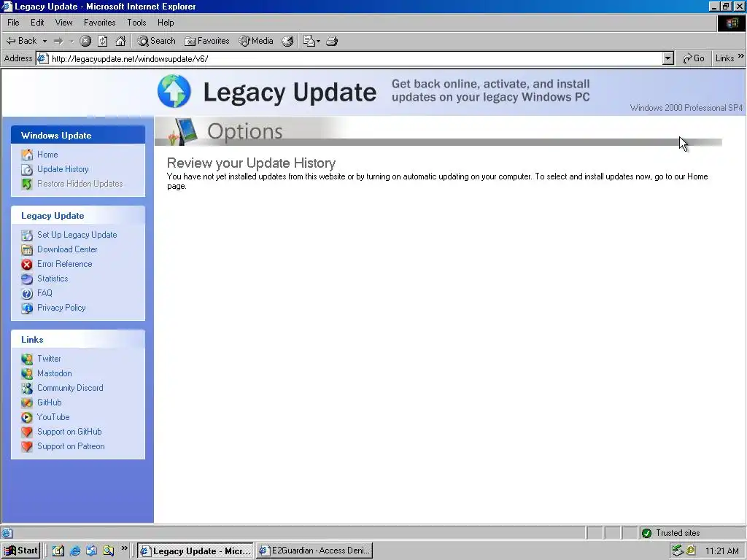
Task: Open the Edit menu
Action: point(37,23)
